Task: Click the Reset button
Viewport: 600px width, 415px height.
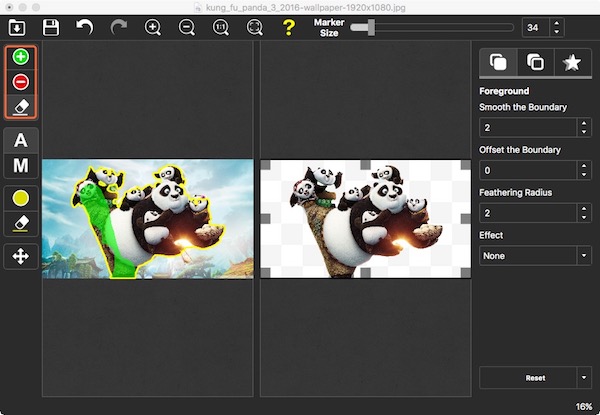Action: coord(528,378)
